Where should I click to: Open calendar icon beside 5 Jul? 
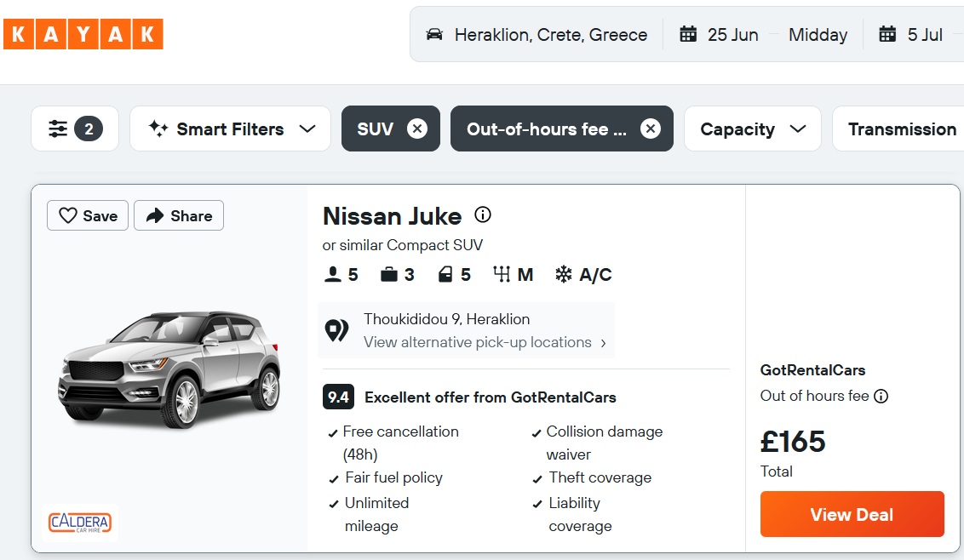pos(887,34)
